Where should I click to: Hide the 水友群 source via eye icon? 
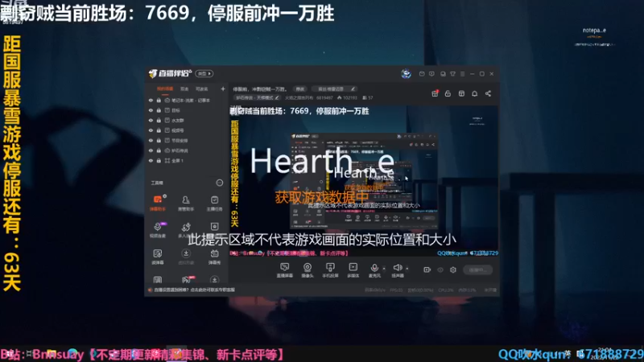click(x=151, y=120)
